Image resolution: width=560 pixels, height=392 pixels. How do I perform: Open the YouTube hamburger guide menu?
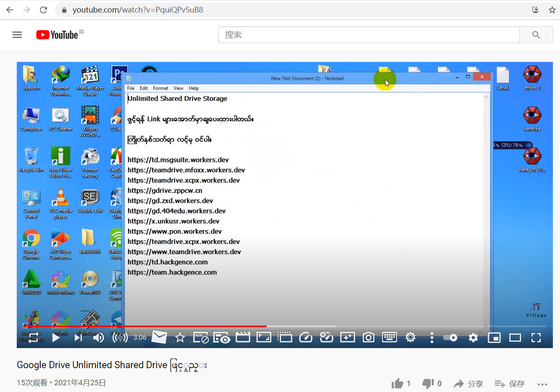coord(17,35)
